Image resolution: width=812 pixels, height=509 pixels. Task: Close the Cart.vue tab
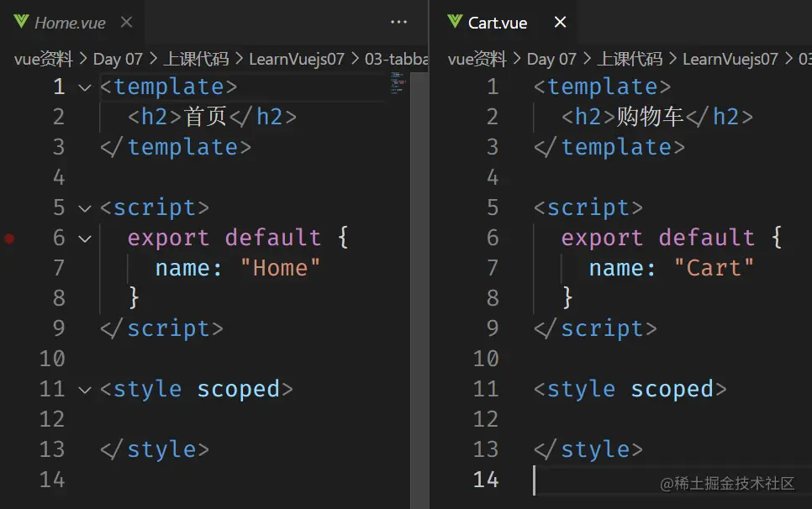coord(561,23)
